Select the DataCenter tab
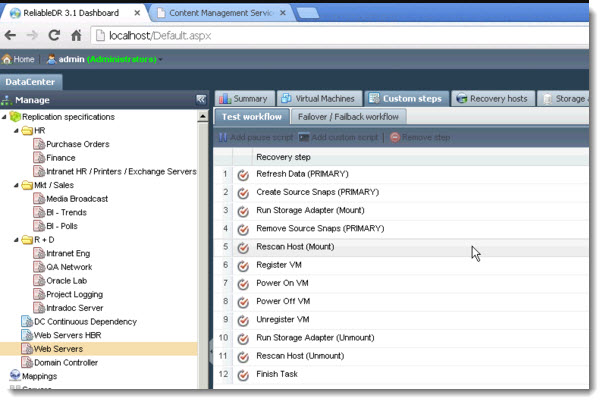This screenshot has width=604, height=404. click(30, 82)
